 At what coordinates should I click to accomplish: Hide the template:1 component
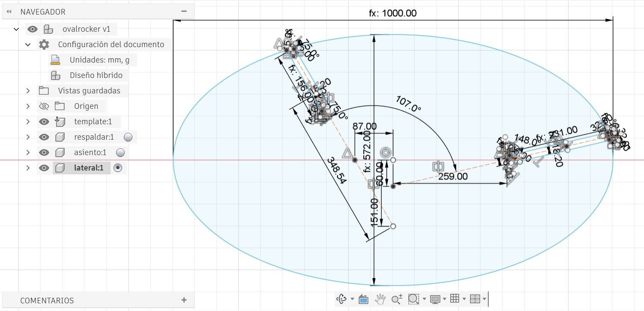tap(44, 122)
